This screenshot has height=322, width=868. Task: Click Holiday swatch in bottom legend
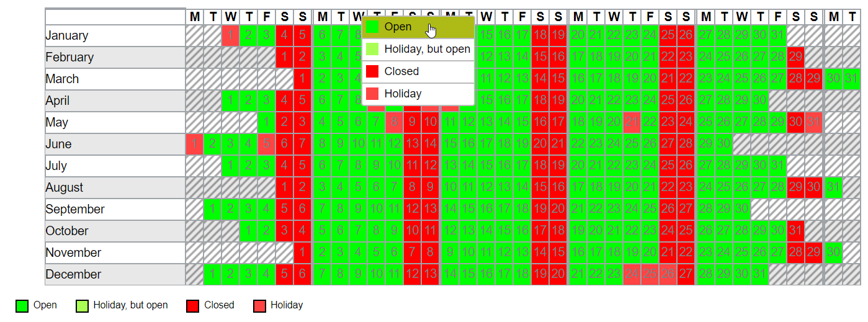[259, 305]
